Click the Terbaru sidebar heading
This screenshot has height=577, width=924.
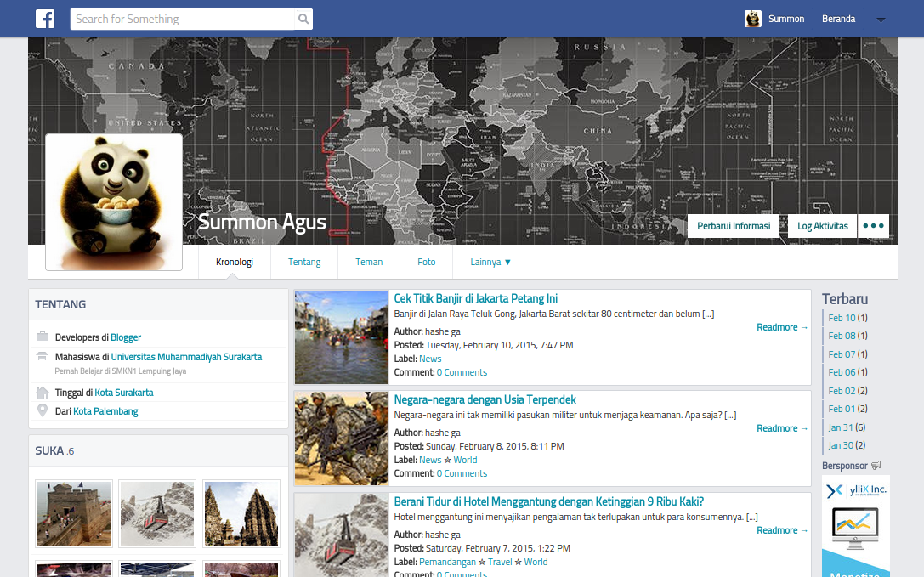[x=845, y=299]
